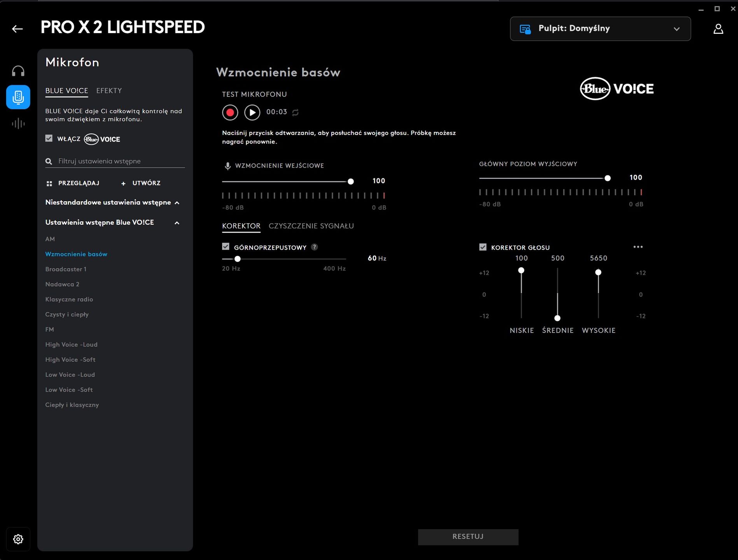Choose the Broadcaster 1 preset
This screenshot has width=738, height=560.
tap(66, 269)
